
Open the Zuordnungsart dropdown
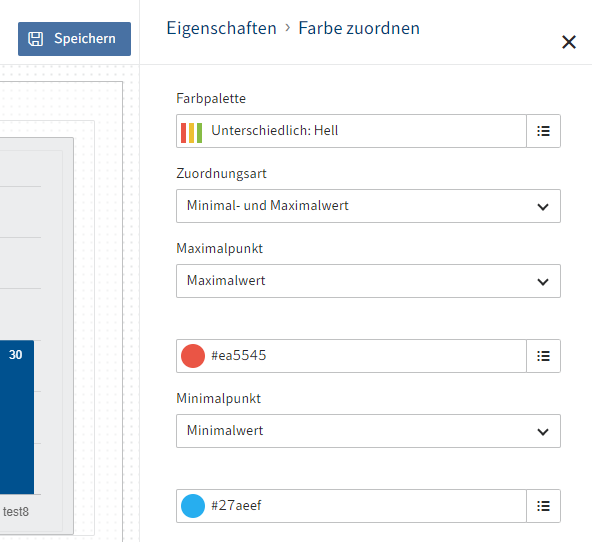368,206
